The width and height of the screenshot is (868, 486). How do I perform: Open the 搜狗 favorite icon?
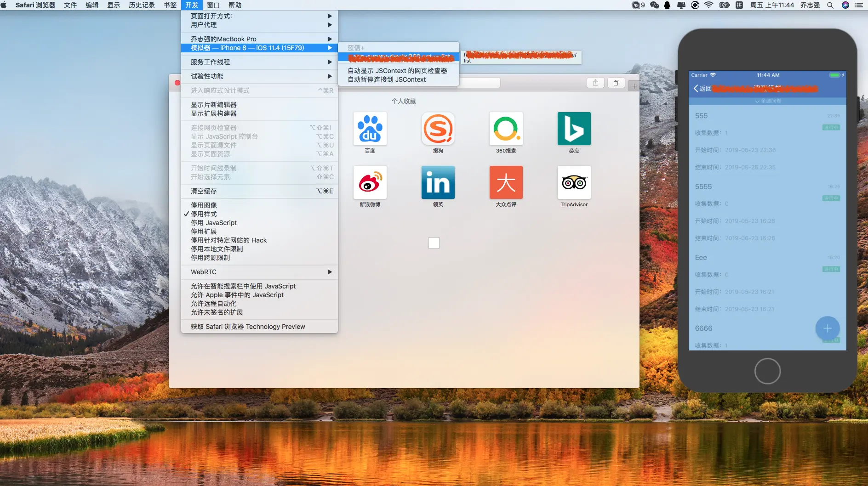click(x=438, y=129)
